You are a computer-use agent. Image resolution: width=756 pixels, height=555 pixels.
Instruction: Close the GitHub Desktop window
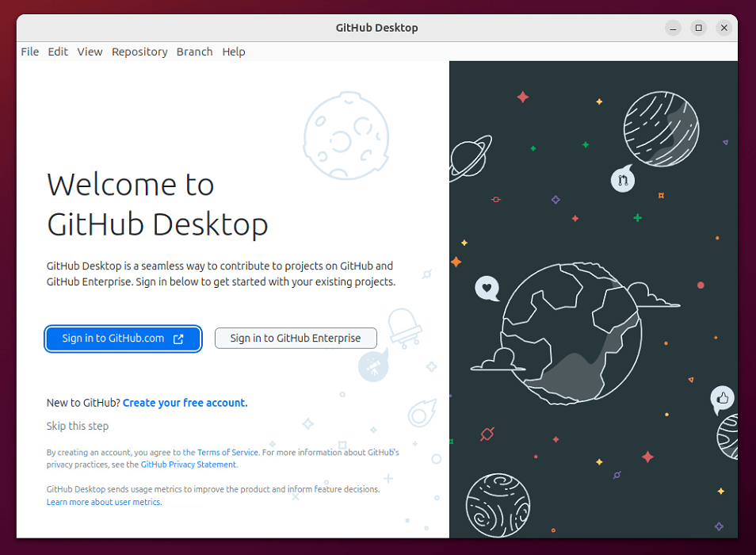coord(724,28)
